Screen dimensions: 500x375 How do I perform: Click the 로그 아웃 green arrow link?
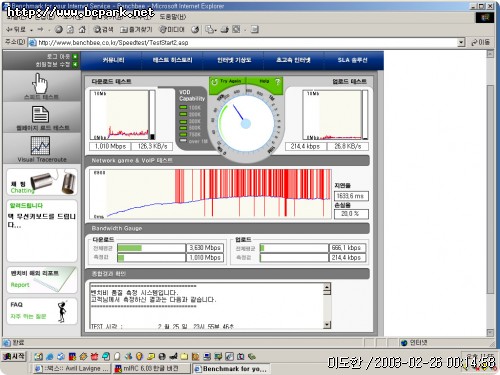pos(75,56)
